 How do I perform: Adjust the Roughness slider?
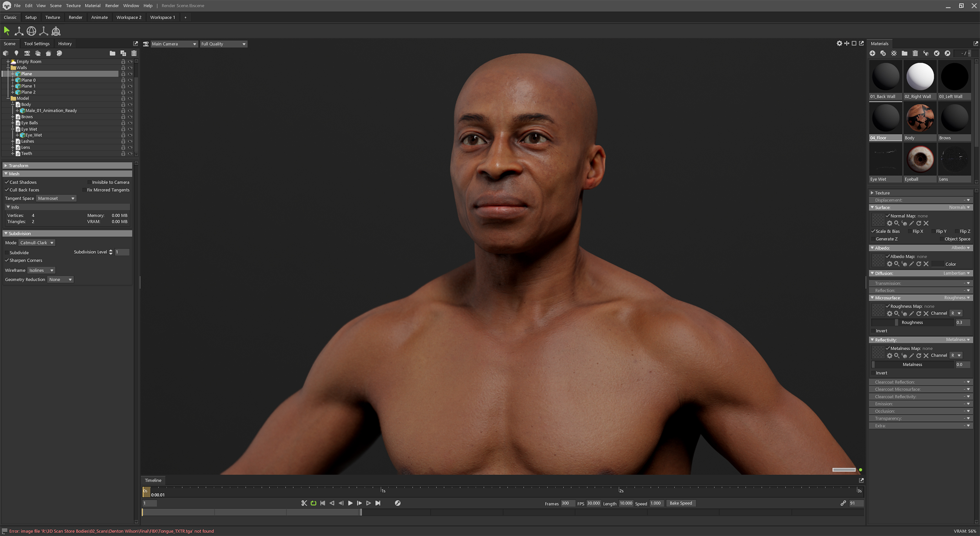(x=912, y=322)
